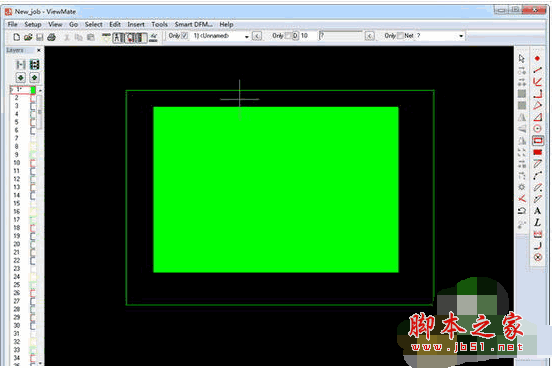The height and width of the screenshot is (368, 552).
Task: Click the red circled X icon
Action: 538,257
